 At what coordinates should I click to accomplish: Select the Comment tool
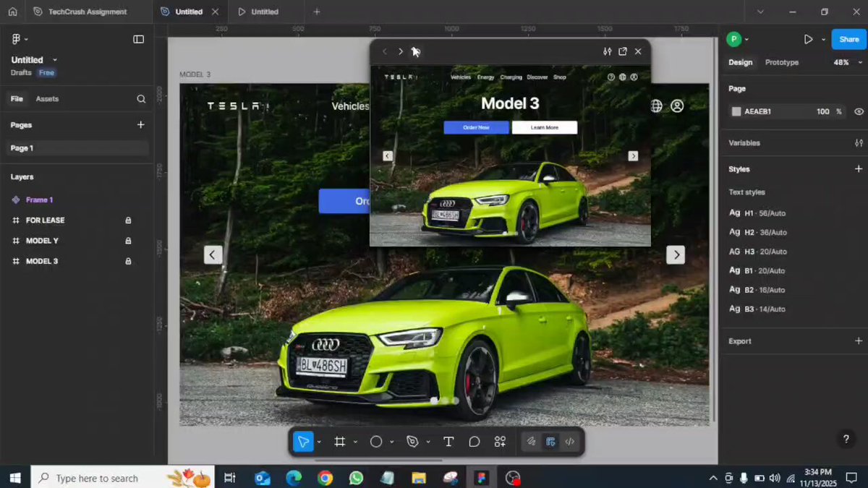(x=475, y=442)
